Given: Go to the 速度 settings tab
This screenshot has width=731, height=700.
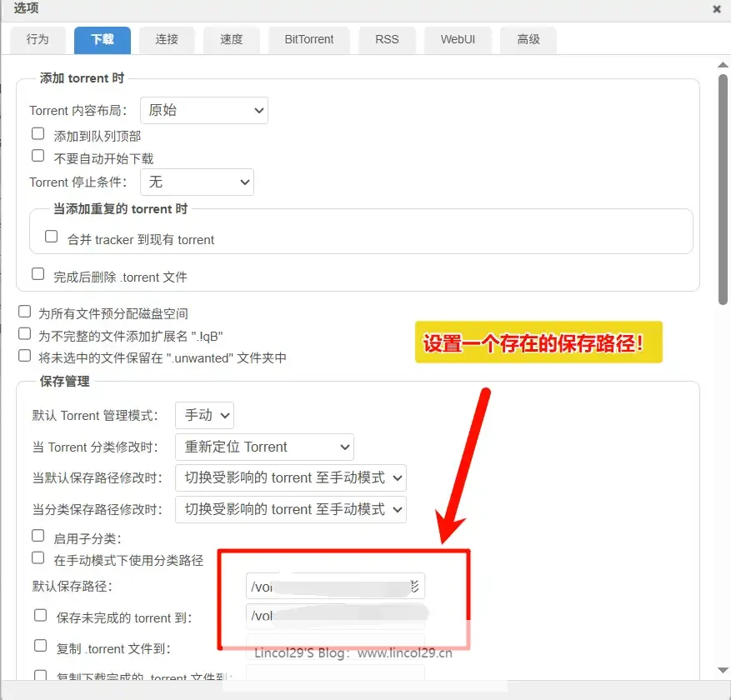Looking at the screenshot, I should point(231,39).
